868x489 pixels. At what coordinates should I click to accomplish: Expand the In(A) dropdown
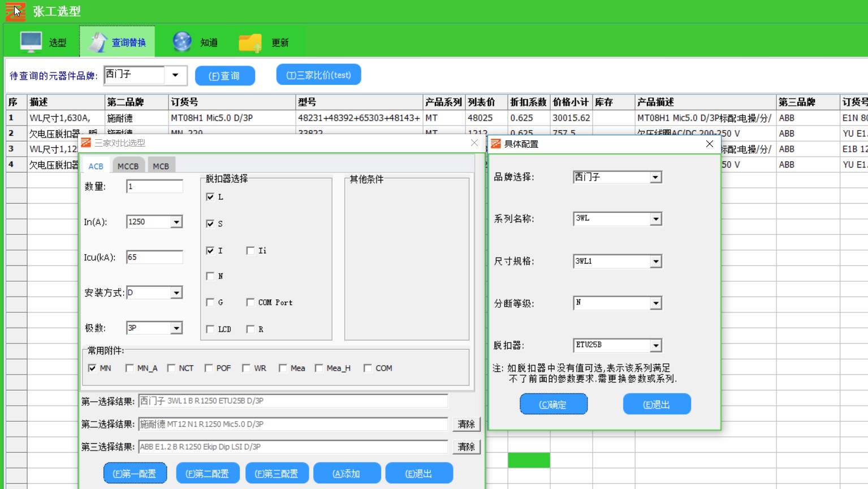pyautogui.click(x=176, y=222)
